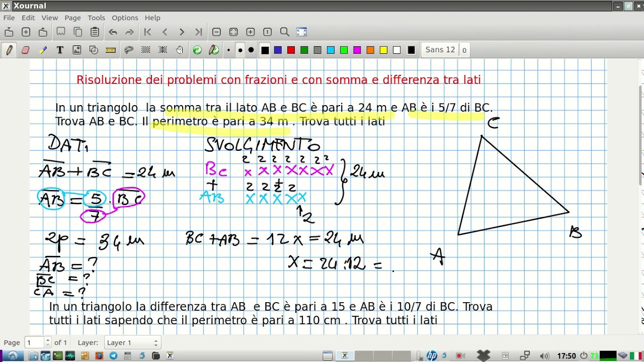644x362 pixels.
Task: Open the Options menu
Action: (125, 18)
